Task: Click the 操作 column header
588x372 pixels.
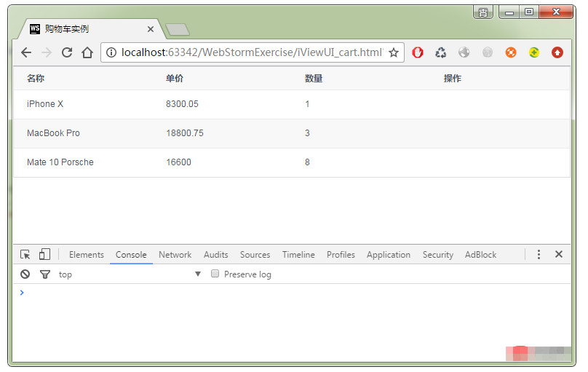Action: click(452, 79)
